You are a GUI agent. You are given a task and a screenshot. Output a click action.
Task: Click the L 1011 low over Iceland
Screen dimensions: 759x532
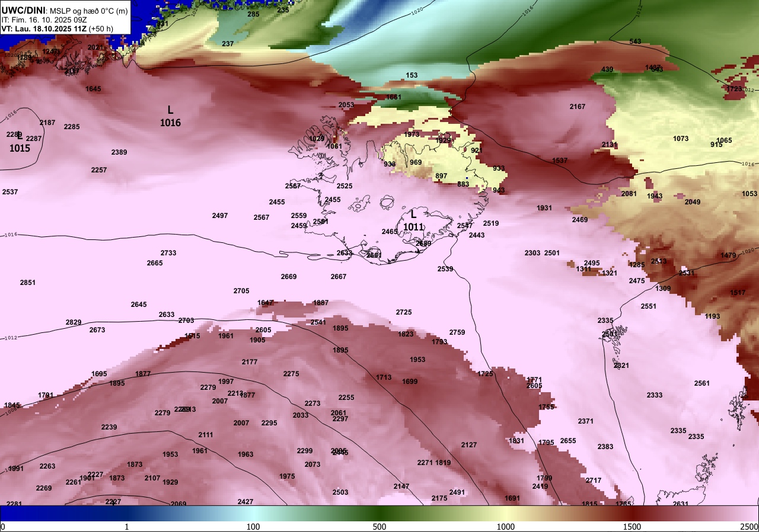pos(413,220)
